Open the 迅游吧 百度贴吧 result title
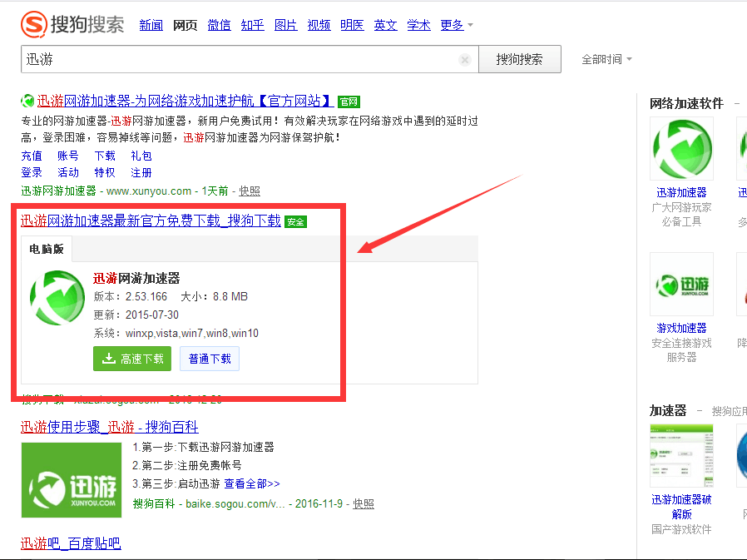747x560 pixels. pyautogui.click(x=71, y=543)
